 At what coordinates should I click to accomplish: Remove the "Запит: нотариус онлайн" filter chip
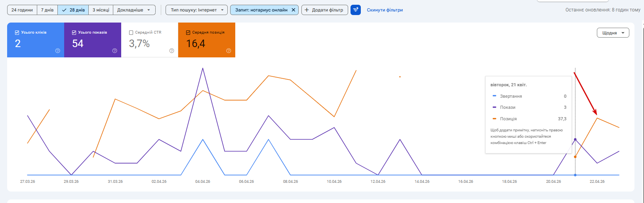(293, 10)
